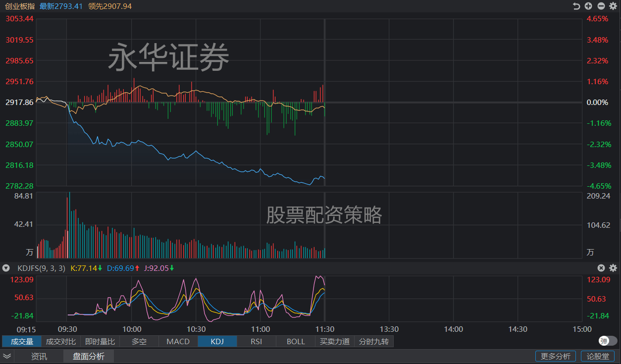Open the 资讯 news tab
621x364 pixels.
coord(39,356)
